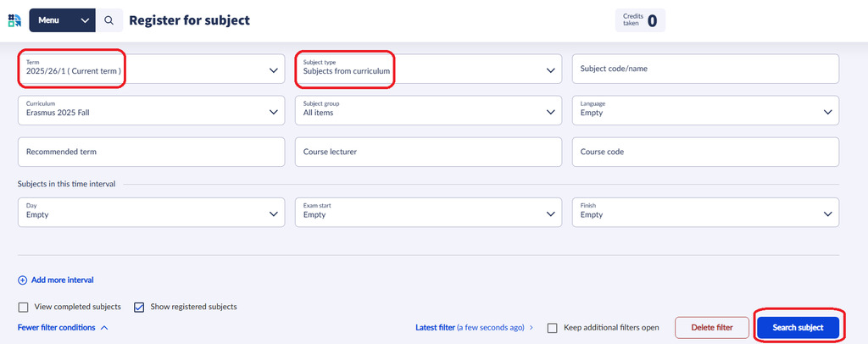Focus the Subject code/name field
868x344 pixels.
point(705,69)
